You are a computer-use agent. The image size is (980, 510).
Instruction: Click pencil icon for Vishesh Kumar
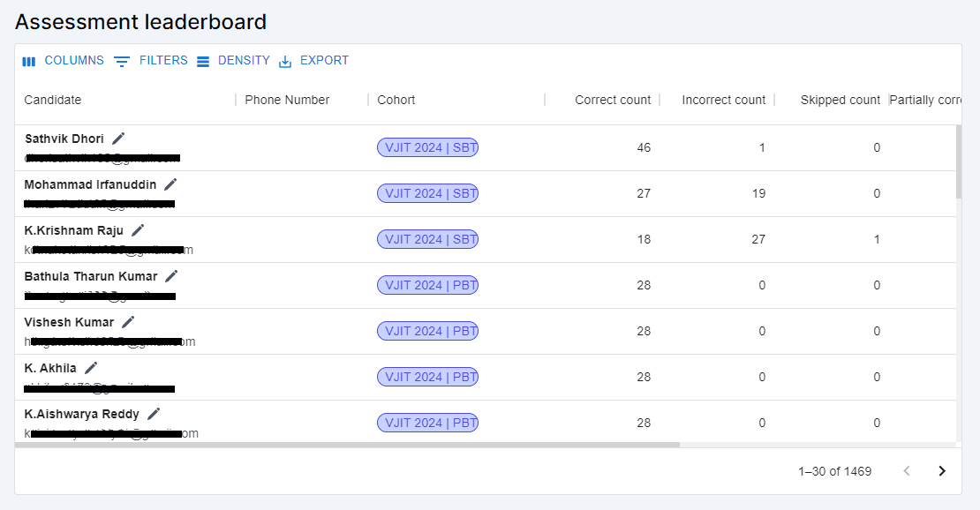[x=128, y=322]
